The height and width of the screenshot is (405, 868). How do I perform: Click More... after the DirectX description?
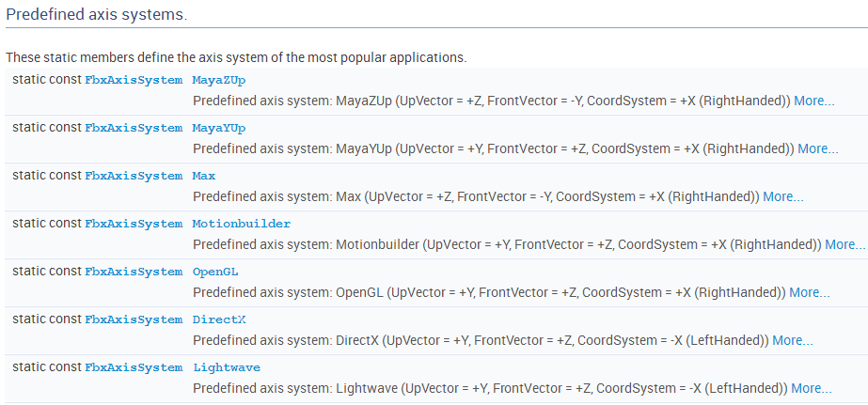point(793,341)
